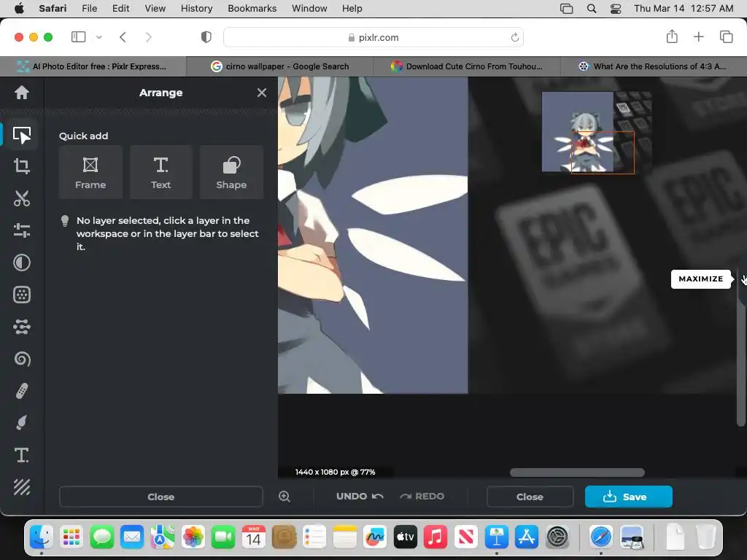Open the Effect dotted-square tool
Viewport: 747px width, 560px height.
[x=21, y=295]
